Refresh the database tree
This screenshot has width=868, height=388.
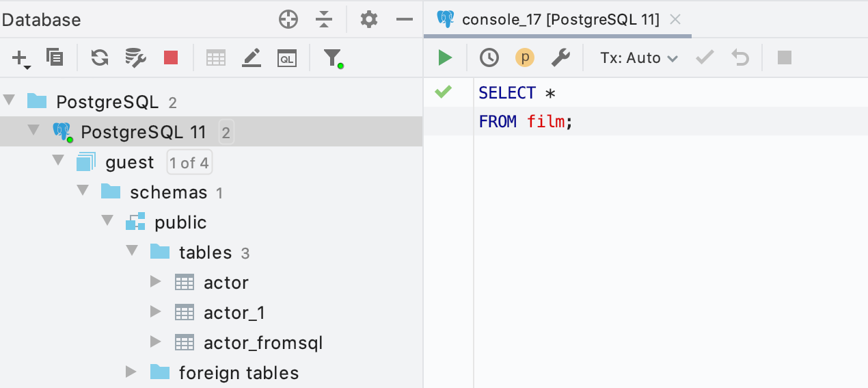(x=100, y=58)
